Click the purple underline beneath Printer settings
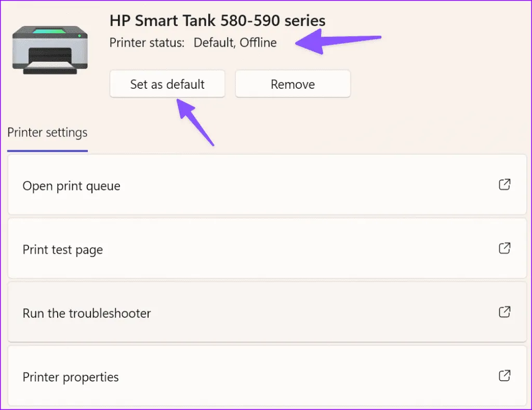The image size is (532, 410). (x=47, y=151)
